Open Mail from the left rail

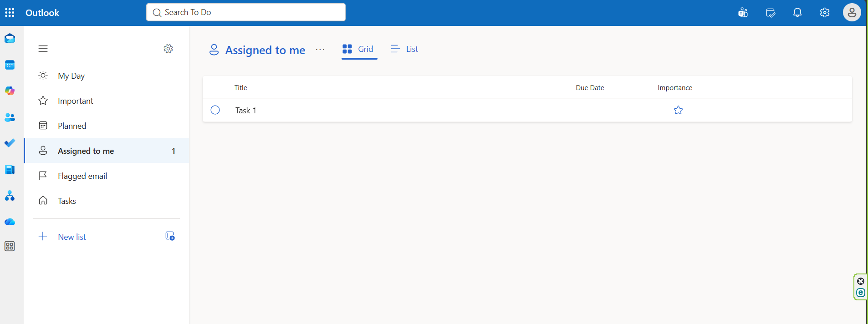10,39
